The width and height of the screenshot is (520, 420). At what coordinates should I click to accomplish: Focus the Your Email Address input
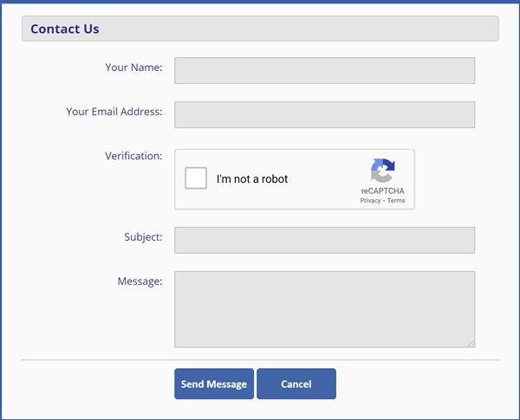click(x=324, y=115)
